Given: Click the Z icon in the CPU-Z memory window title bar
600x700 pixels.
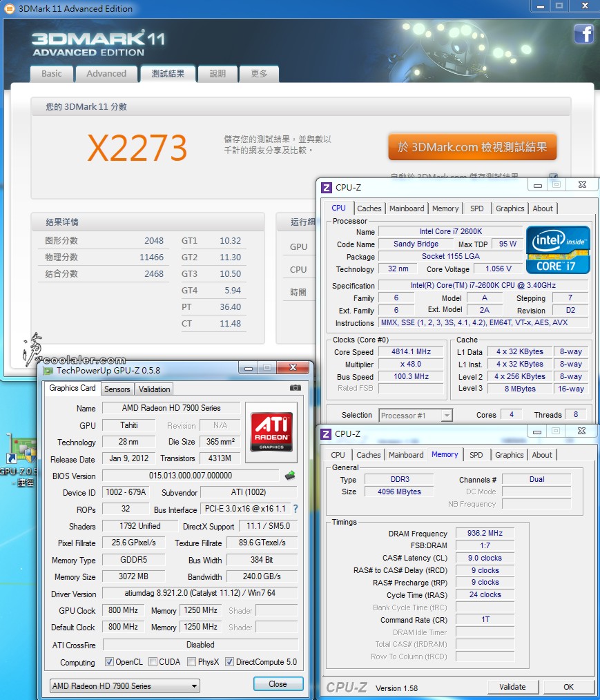Looking at the screenshot, I should pyautogui.click(x=327, y=434).
